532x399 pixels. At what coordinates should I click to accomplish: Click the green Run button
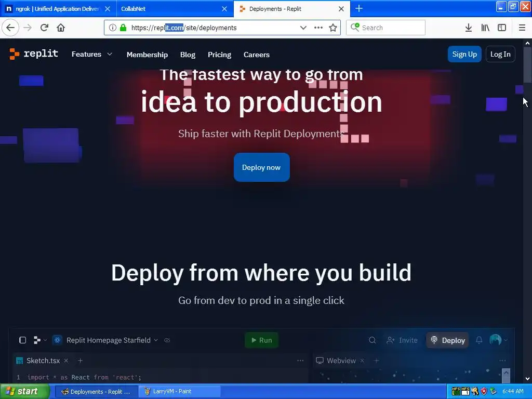point(262,340)
